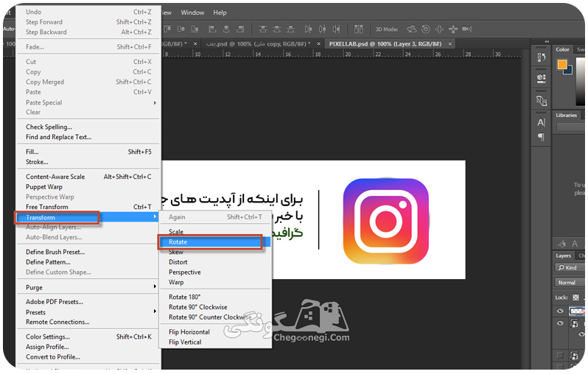Click the align right edges icon

pyautogui.click(x=240, y=29)
